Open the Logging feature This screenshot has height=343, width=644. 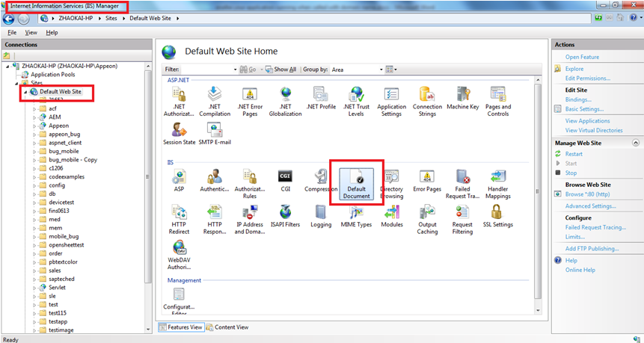(x=321, y=216)
